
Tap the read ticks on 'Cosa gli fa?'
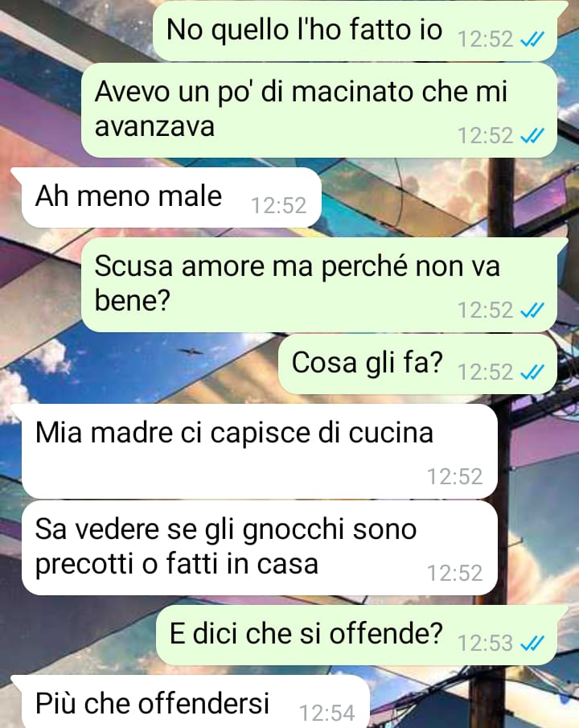point(532,372)
